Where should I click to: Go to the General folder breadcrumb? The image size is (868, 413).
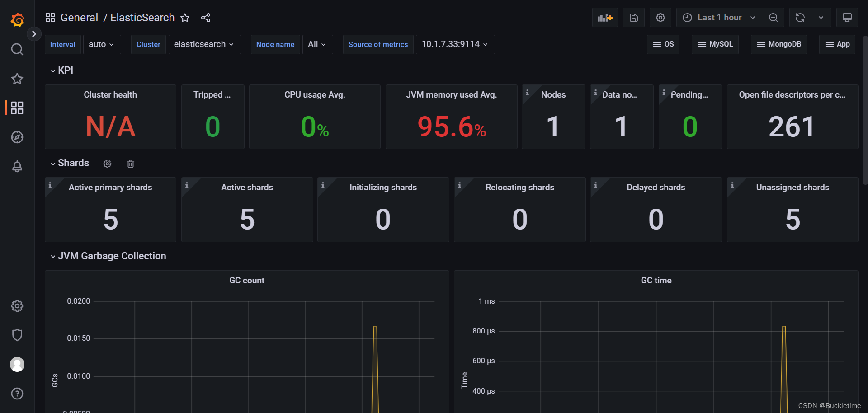(79, 18)
